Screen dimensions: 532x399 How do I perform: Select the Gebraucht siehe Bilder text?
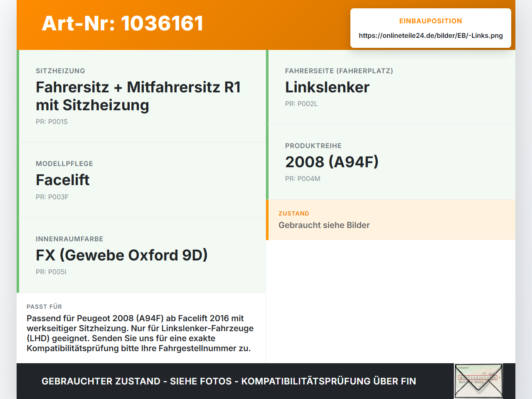click(324, 225)
